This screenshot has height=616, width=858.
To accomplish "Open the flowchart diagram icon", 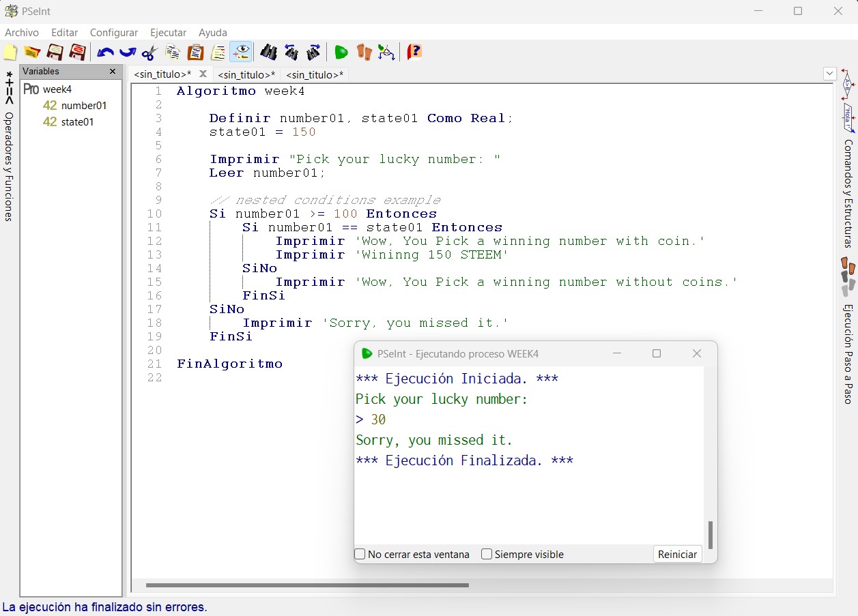I will click(386, 53).
